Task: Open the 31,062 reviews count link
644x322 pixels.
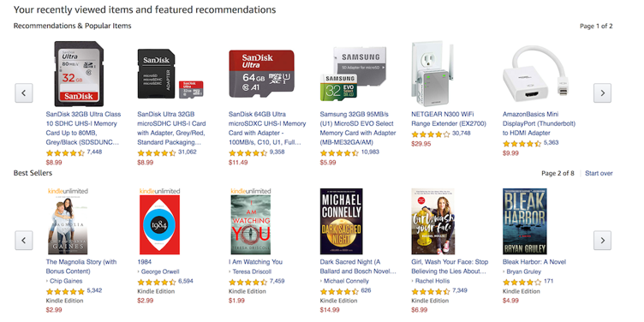Action: [188, 152]
